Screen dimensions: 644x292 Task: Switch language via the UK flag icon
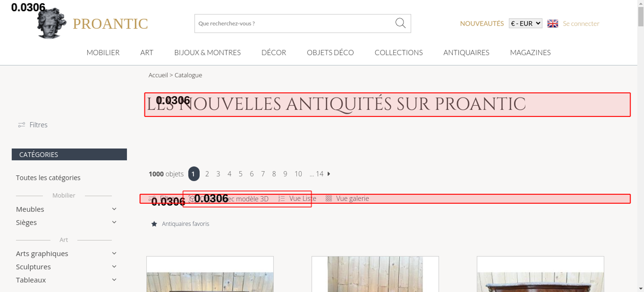coord(553,23)
